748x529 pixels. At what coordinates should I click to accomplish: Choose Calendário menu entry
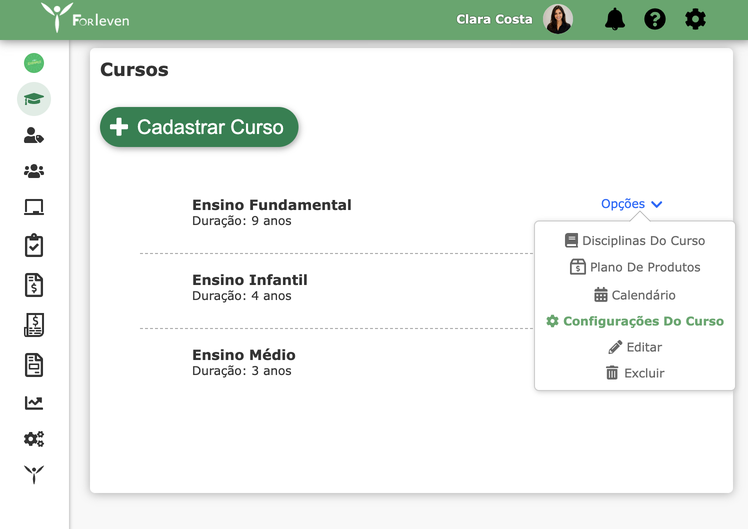[x=634, y=295]
